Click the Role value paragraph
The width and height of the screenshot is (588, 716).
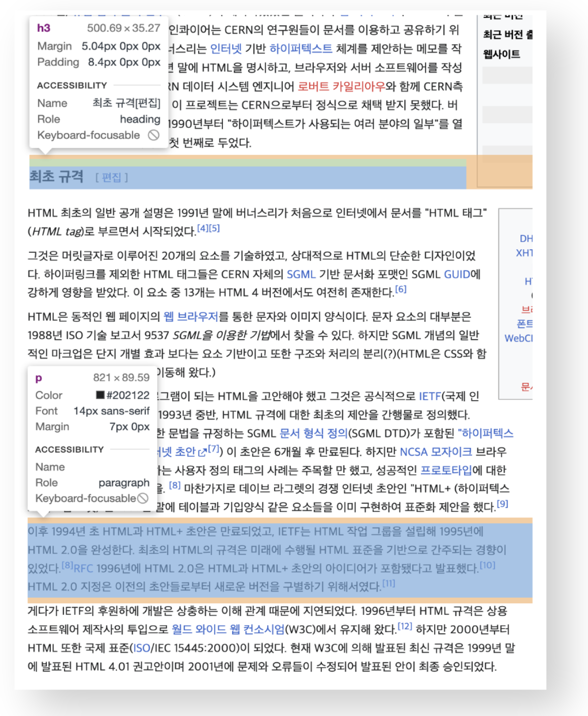124,482
